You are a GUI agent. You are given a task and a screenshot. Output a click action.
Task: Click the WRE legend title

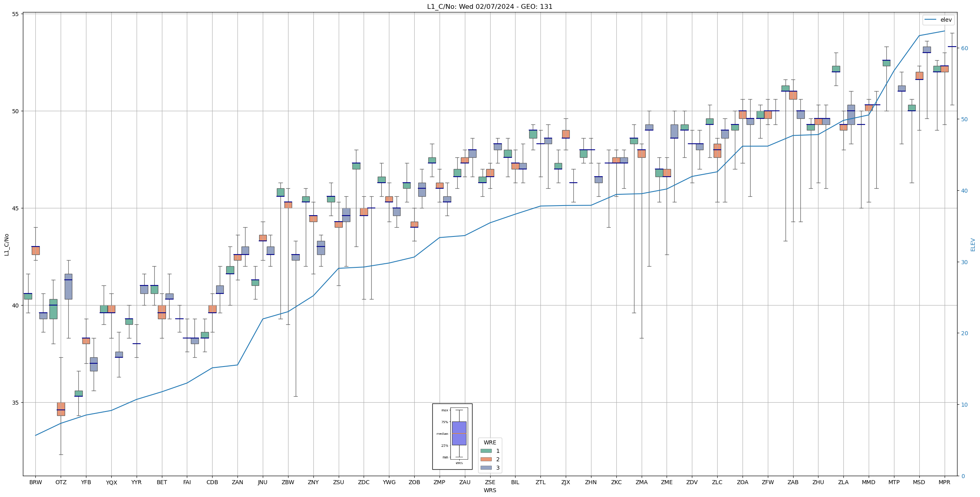(490, 442)
